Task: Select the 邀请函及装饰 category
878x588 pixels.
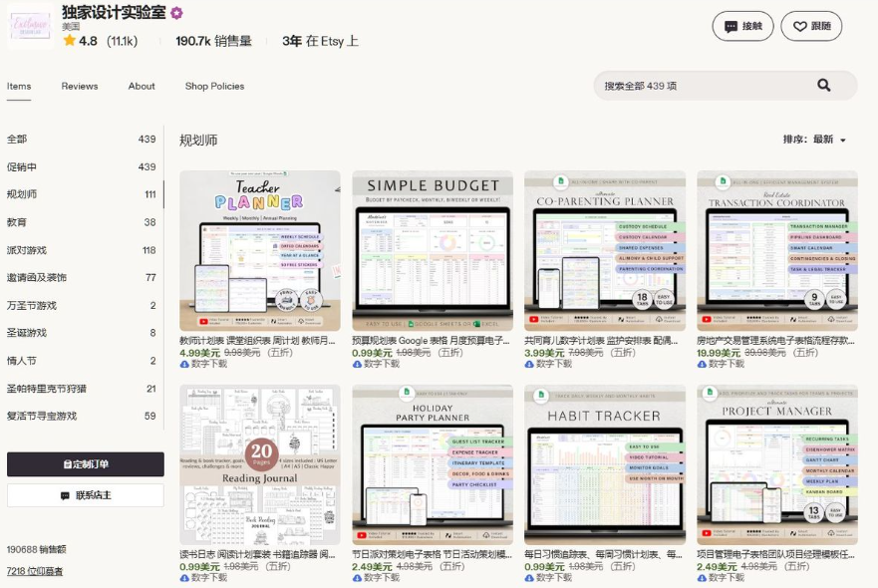Action: [82, 278]
